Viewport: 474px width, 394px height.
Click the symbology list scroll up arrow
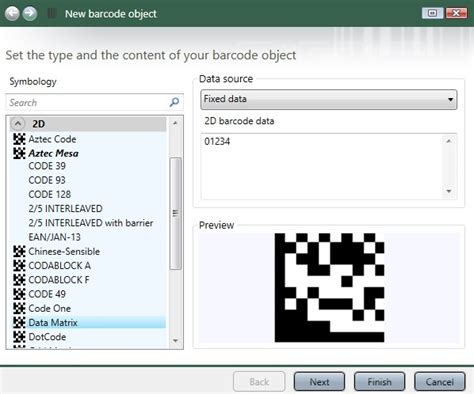pos(175,123)
